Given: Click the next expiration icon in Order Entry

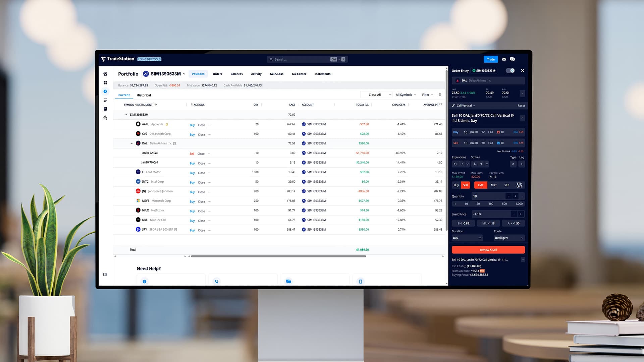Looking at the screenshot, I should click(462, 164).
